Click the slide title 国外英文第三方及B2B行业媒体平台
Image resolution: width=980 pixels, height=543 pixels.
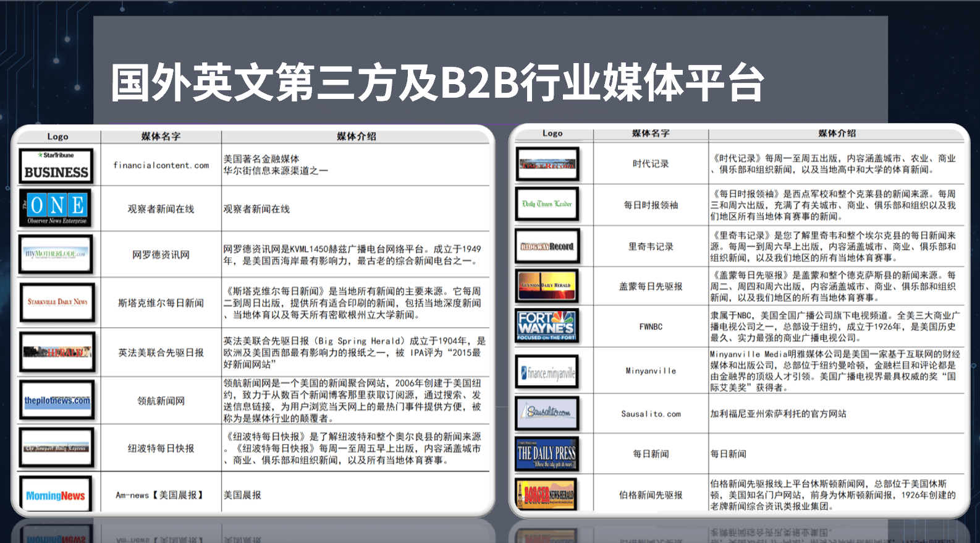tap(437, 82)
